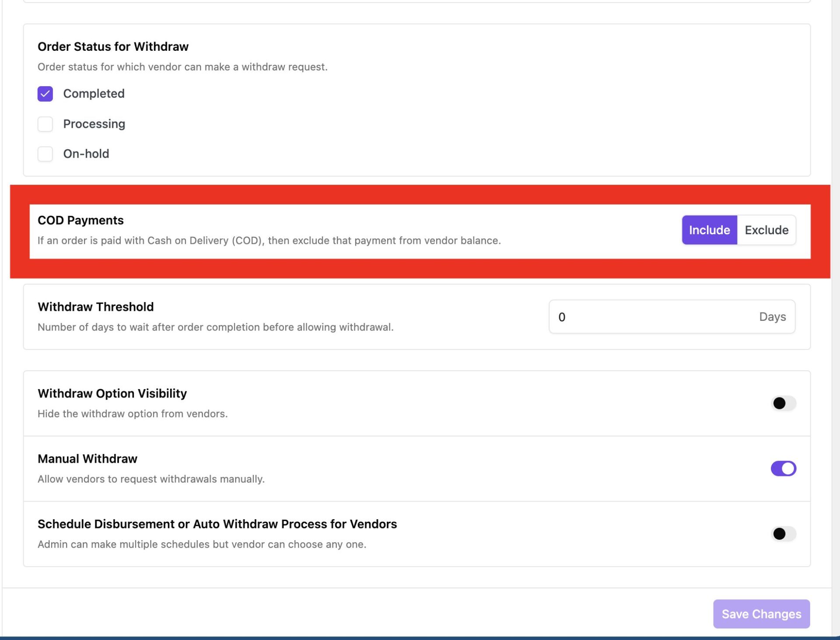Click the COD Payments heading
This screenshot has height=640, width=840.
pyautogui.click(x=80, y=220)
